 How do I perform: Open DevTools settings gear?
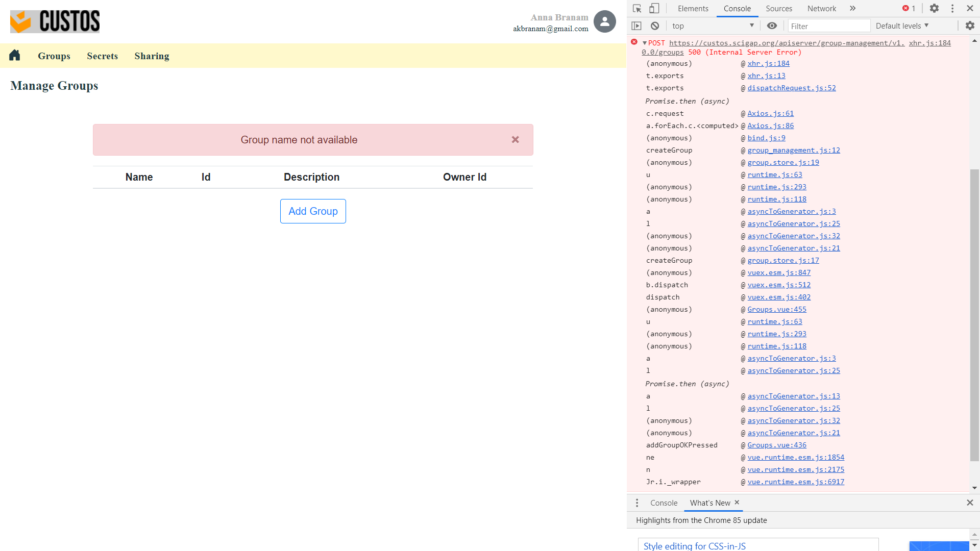pyautogui.click(x=934, y=9)
